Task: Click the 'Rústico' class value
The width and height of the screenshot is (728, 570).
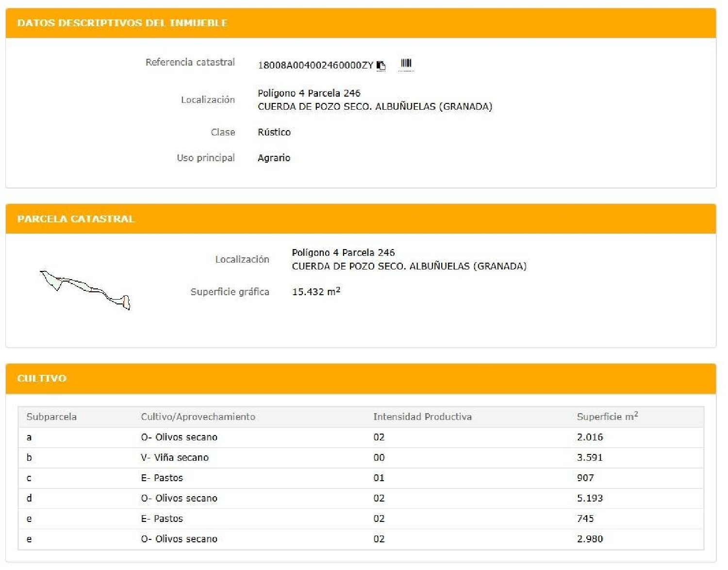Action: [274, 132]
